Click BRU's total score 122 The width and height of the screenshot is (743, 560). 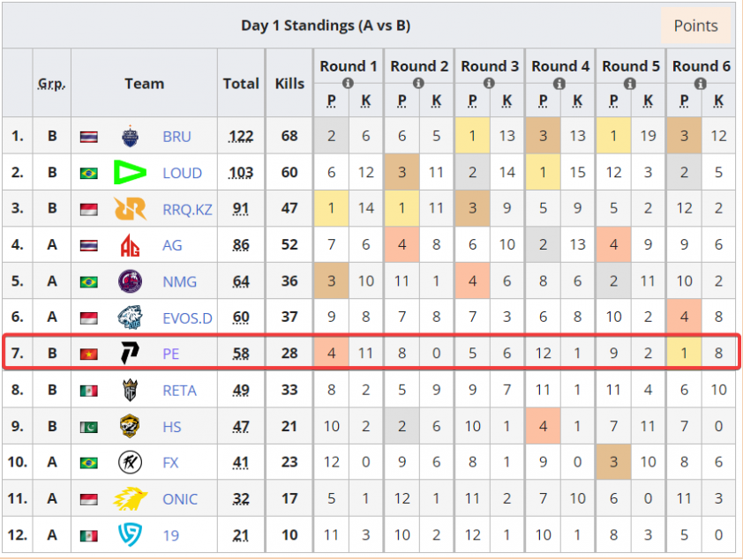pos(241,137)
